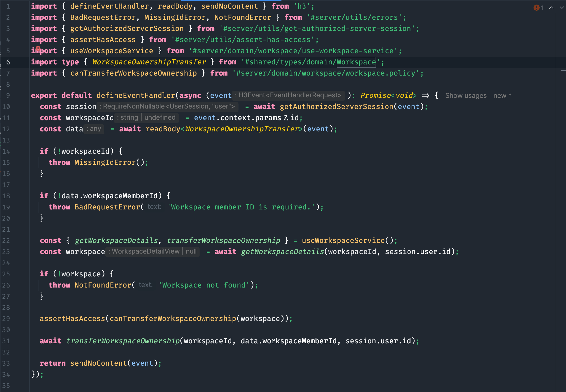This screenshot has height=392, width=566.
Task: Click 'export default' keyword on line 9
Action: (x=61, y=96)
